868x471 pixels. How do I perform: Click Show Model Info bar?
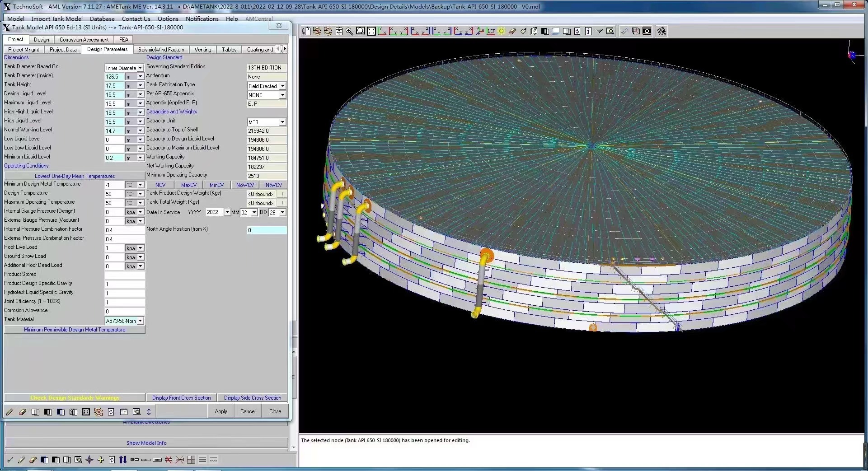click(x=146, y=443)
